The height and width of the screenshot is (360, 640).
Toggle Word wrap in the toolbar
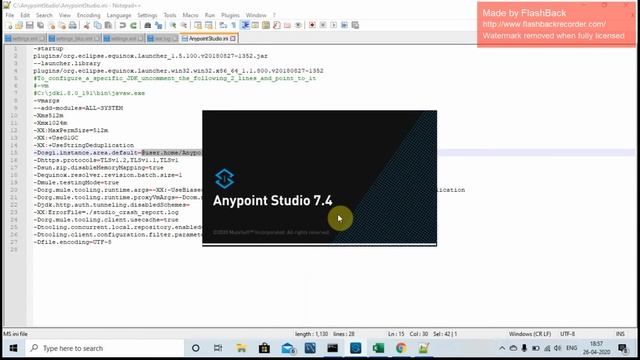[x=223, y=25]
